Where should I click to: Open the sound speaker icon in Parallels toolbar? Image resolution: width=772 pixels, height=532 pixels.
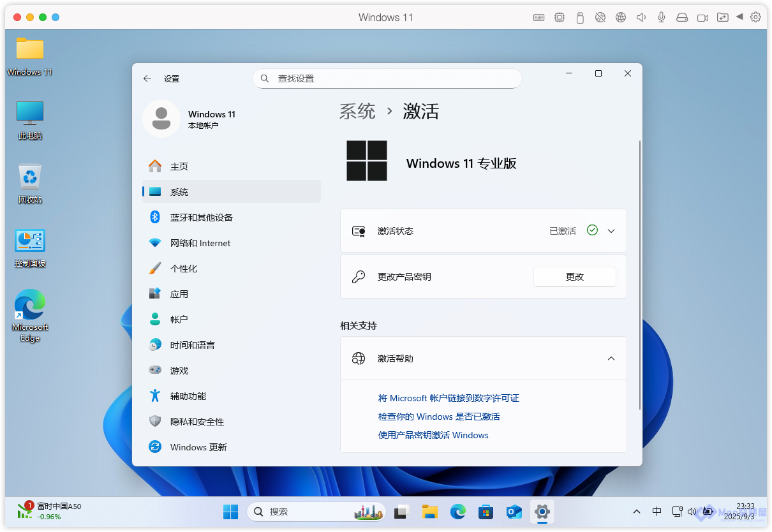pos(641,17)
